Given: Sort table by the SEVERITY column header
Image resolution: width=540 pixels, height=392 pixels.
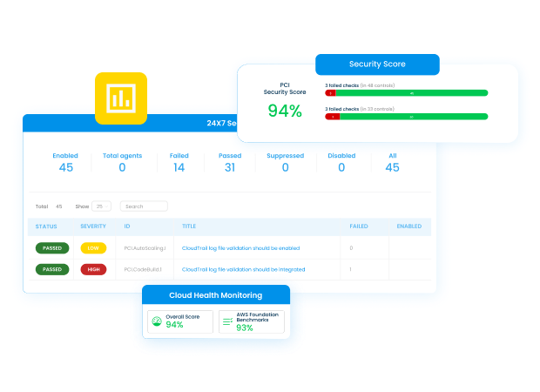Looking at the screenshot, I should (x=93, y=226).
